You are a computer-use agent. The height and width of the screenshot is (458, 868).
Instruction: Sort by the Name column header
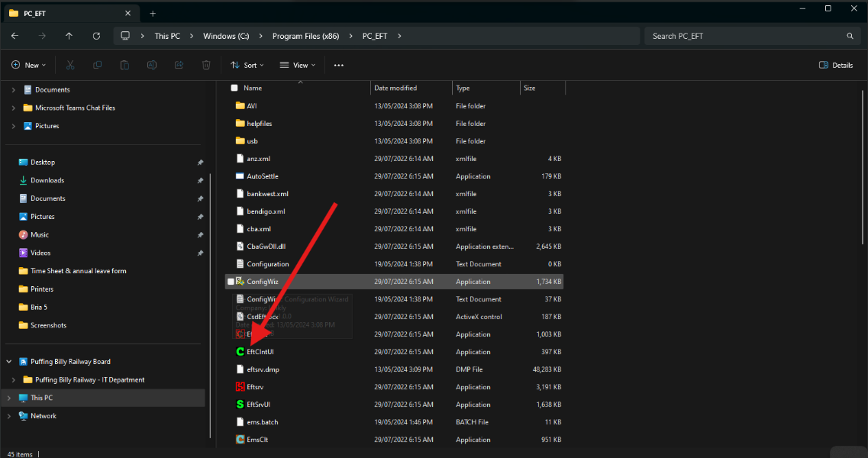click(x=253, y=88)
